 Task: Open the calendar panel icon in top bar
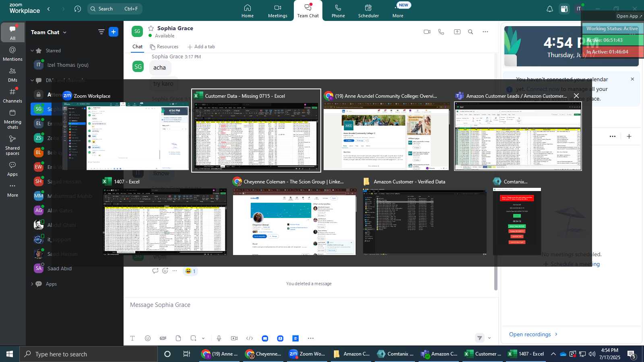point(564,9)
